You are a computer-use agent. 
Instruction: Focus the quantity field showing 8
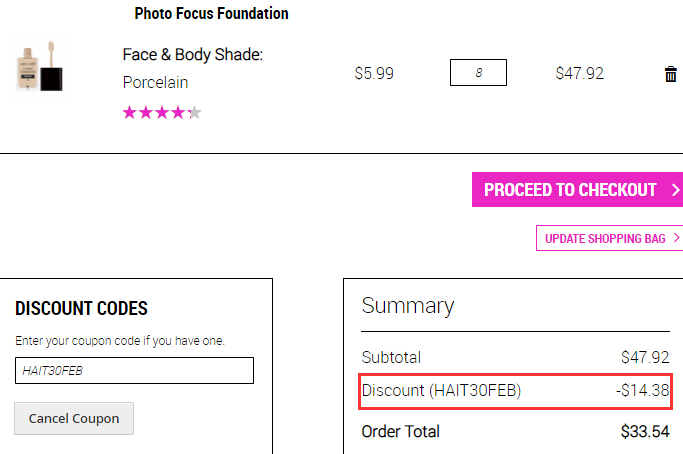click(x=478, y=72)
